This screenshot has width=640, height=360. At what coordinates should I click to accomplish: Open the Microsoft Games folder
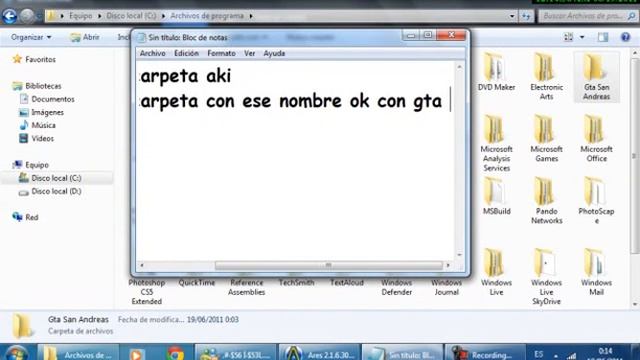546,139
